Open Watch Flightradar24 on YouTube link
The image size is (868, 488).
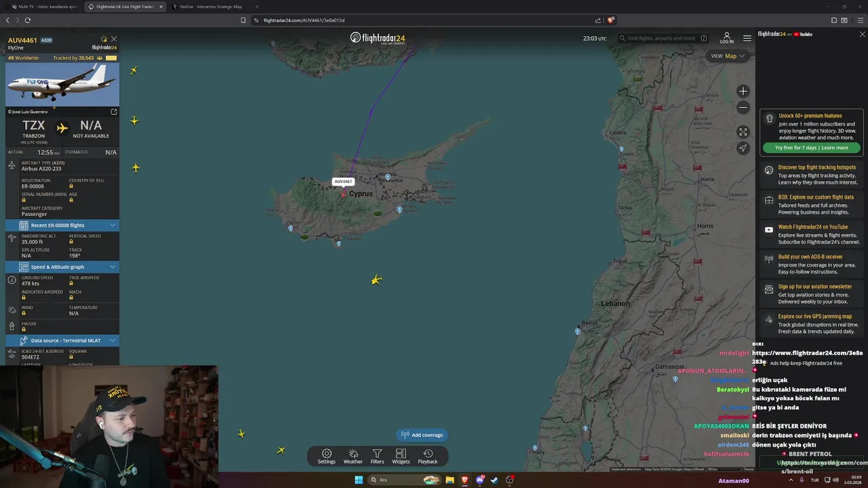coord(813,227)
